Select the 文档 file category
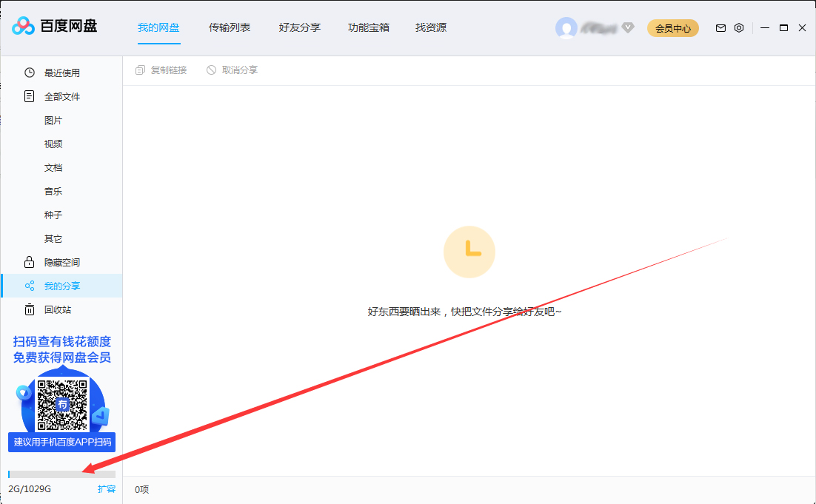 click(x=53, y=167)
